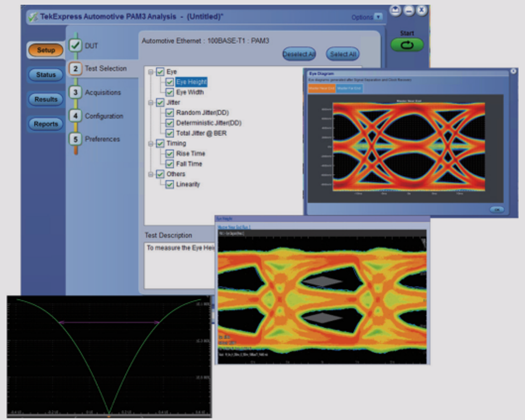
Task: Collapse the Eye test group
Action: point(150,72)
